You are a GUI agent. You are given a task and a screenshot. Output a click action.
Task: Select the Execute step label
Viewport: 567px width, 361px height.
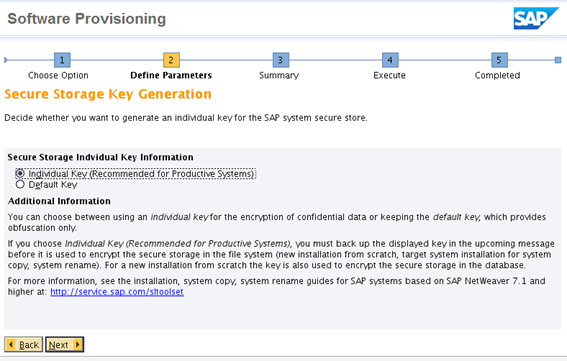pos(389,75)
